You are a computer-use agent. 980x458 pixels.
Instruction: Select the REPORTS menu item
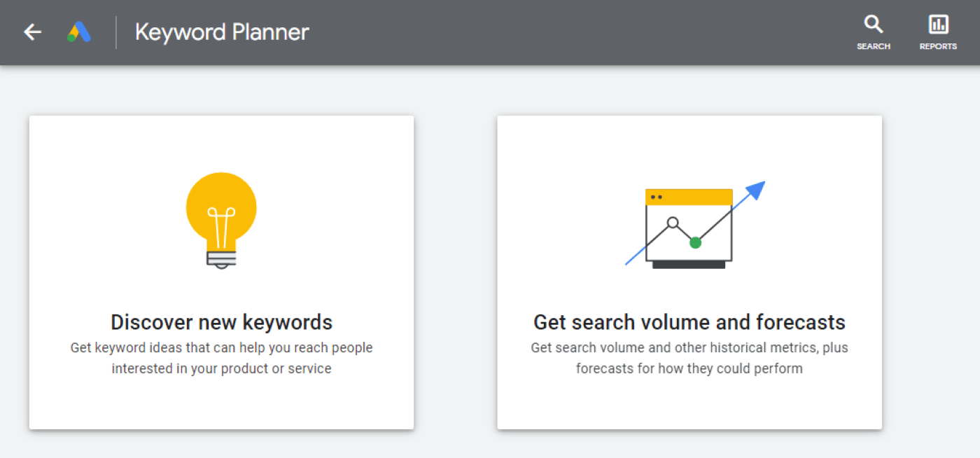pos(937,46)
